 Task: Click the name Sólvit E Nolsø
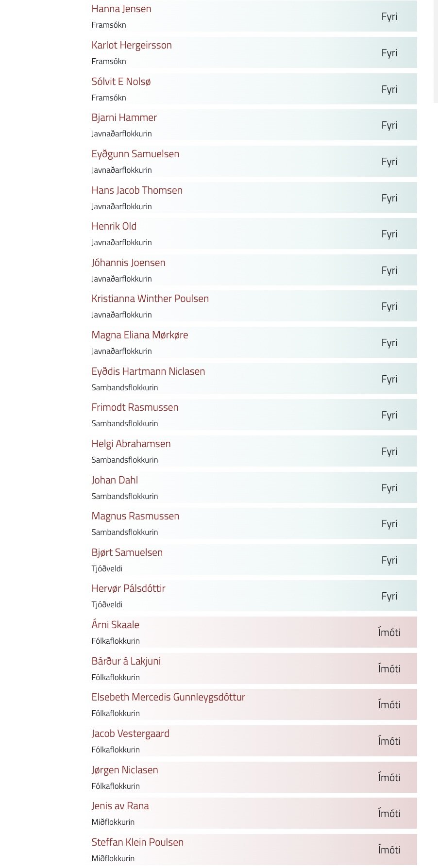tap(121, 82)
